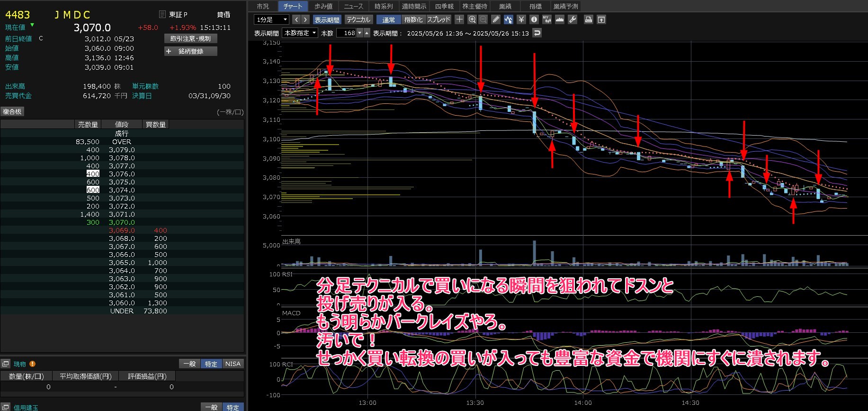Viewport: 868px width, 411px height.
Task: Click bid price 3,060.0 in order book
Action: pyautogui.click(x=122, y=303)
